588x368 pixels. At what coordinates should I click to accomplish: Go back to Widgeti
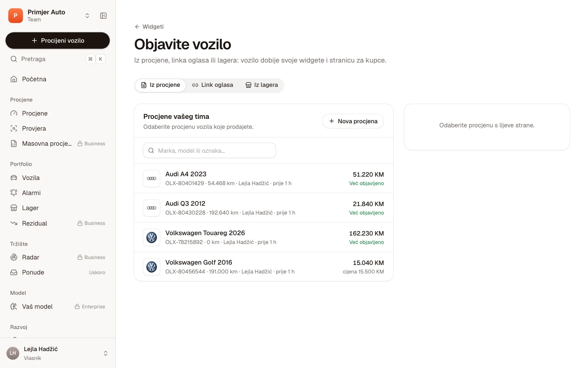[149, 26]
